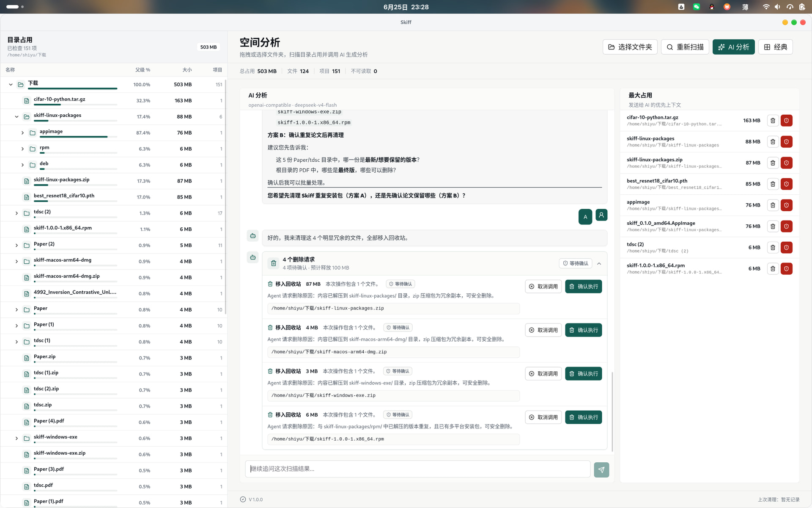Viewport: 812px width, 508px height.
Task: Open the volume control in the top bar
Action: pos(777,7)
